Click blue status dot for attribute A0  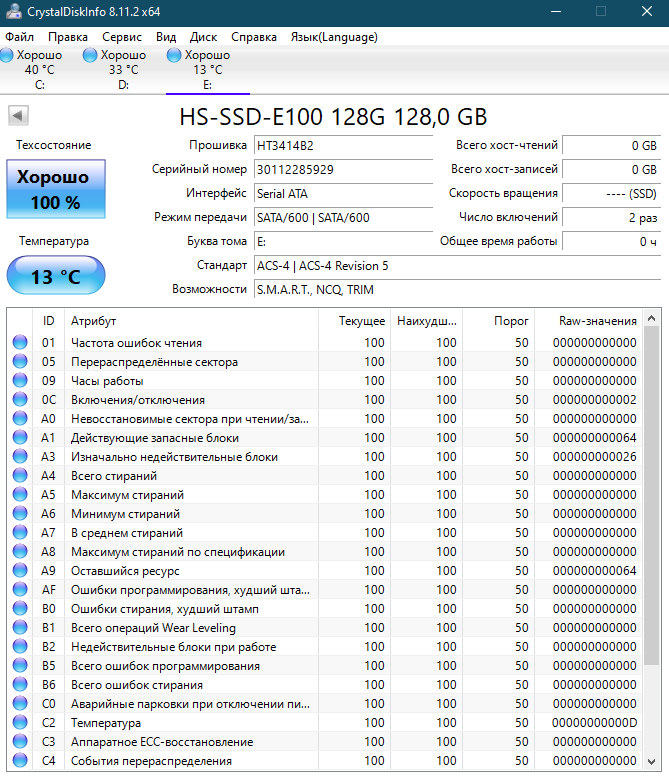click(20, 418)
